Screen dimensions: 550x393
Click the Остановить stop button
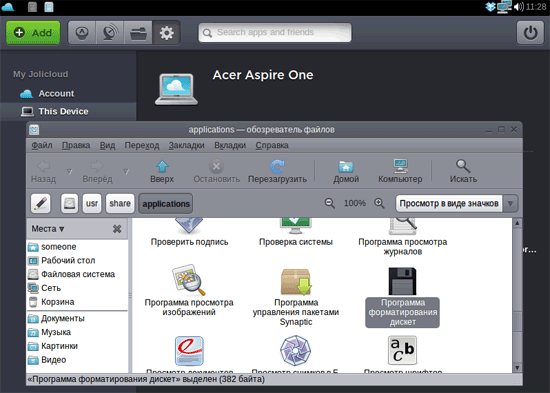click(x=216, y=171)
